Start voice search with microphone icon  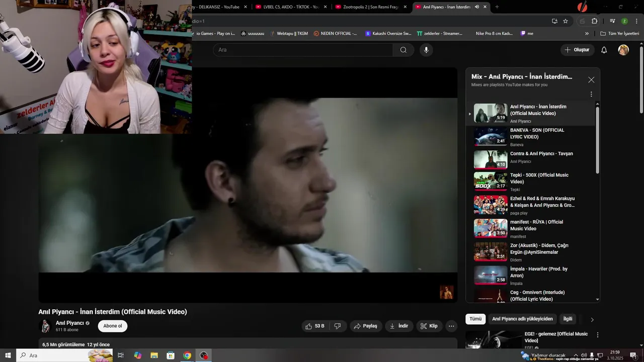pyautogui.click(x=426, y=50)
